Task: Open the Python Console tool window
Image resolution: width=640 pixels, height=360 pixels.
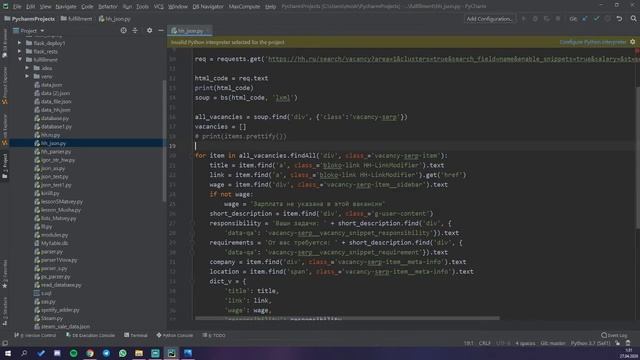Action: pos(175,336)
